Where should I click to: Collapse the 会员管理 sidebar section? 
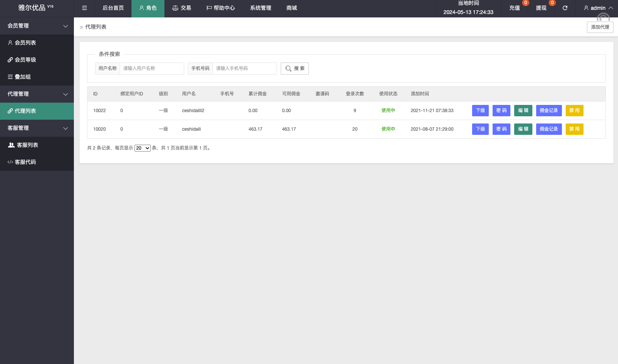pyautogui.click(x=37, y=26)
